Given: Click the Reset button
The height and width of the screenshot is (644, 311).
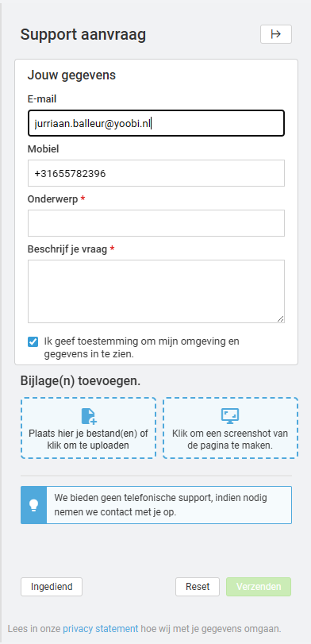Looking at the screenshot, I should 198,587.
